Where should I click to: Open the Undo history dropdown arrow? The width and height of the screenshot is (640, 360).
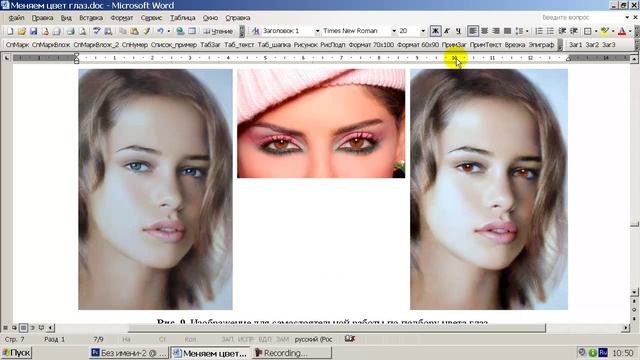[x=169, y=31]
